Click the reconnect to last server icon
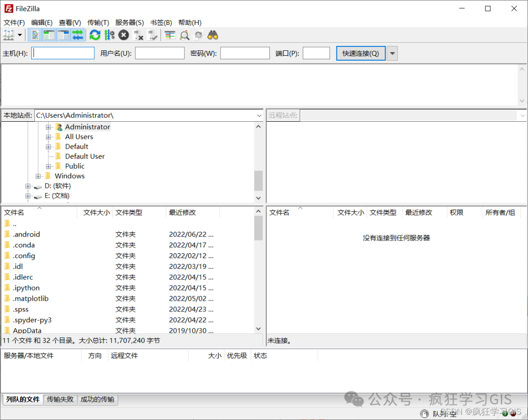 (153, 35)
